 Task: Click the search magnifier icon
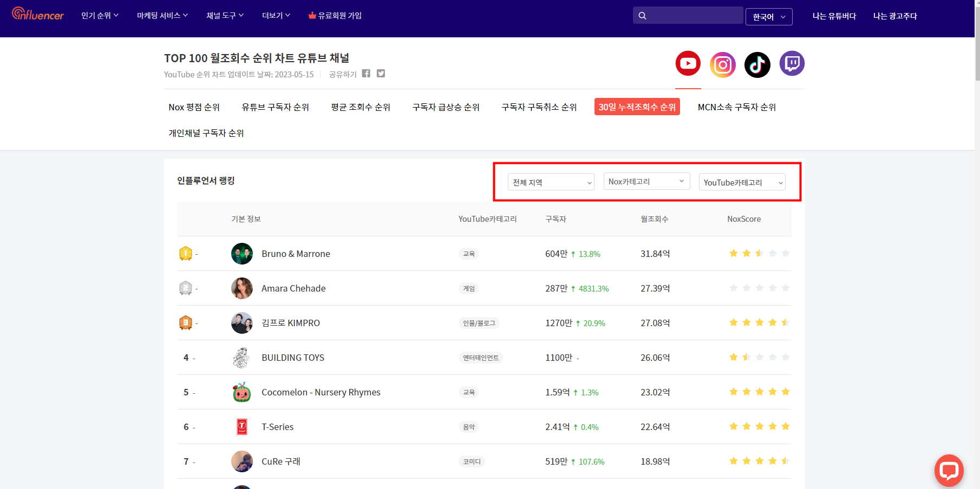642,15
